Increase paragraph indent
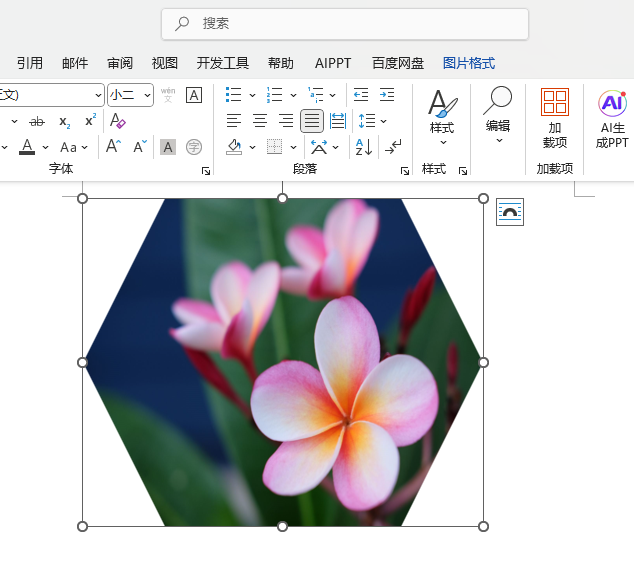The height and width of the screenshot is (578, 634). point(387,95)
